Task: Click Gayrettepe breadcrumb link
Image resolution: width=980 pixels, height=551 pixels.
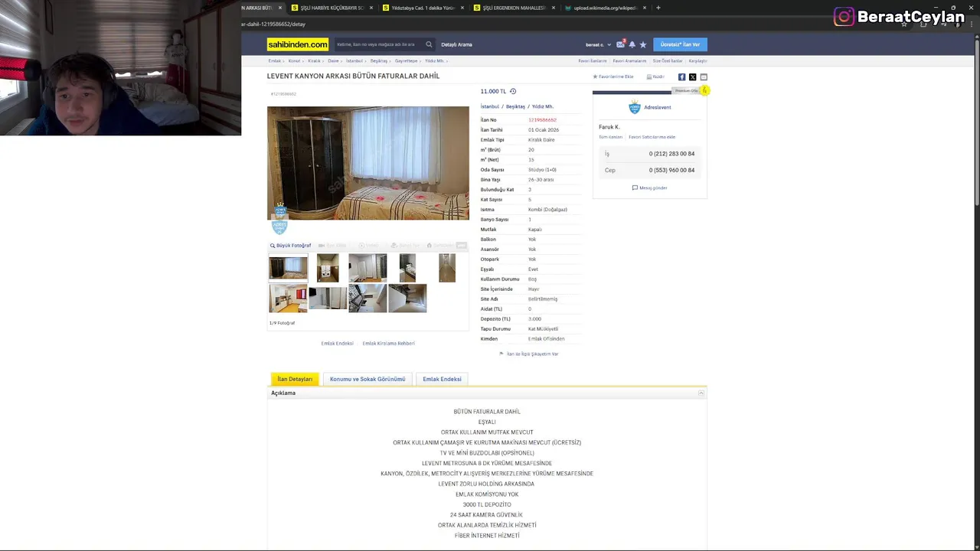Action: pos(407,60)
